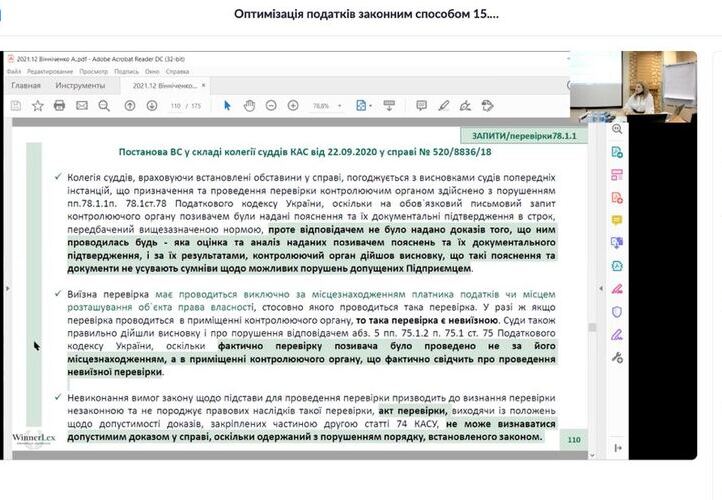
Task: Select the Highlight pen tool
Action: [444, 106]
